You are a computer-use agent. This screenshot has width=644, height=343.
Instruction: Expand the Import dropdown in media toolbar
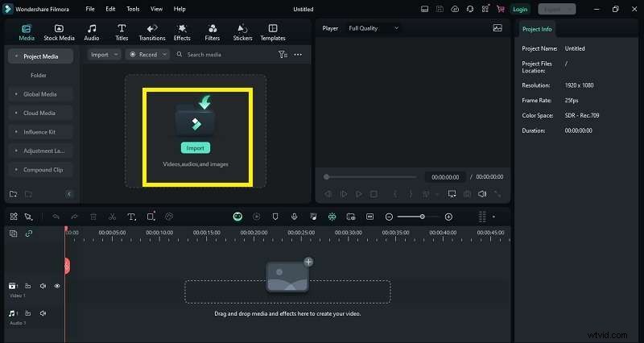pos(105,54)
